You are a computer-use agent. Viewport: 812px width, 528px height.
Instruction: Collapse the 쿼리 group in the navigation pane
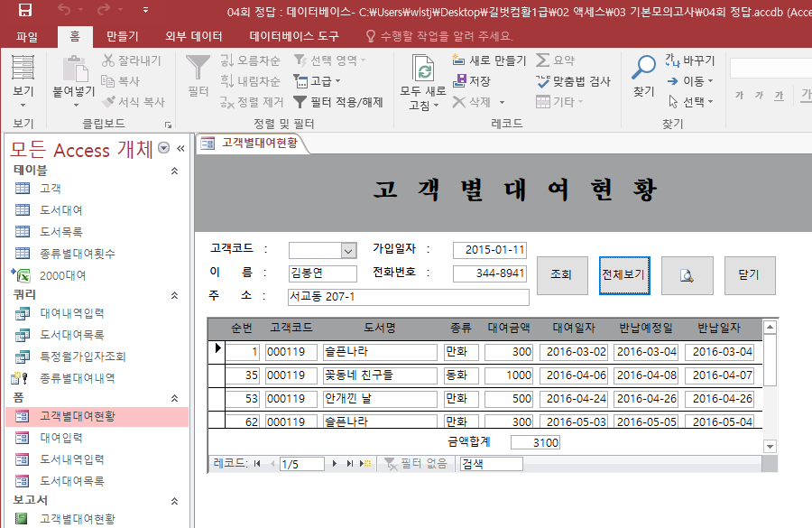(174, 295)
